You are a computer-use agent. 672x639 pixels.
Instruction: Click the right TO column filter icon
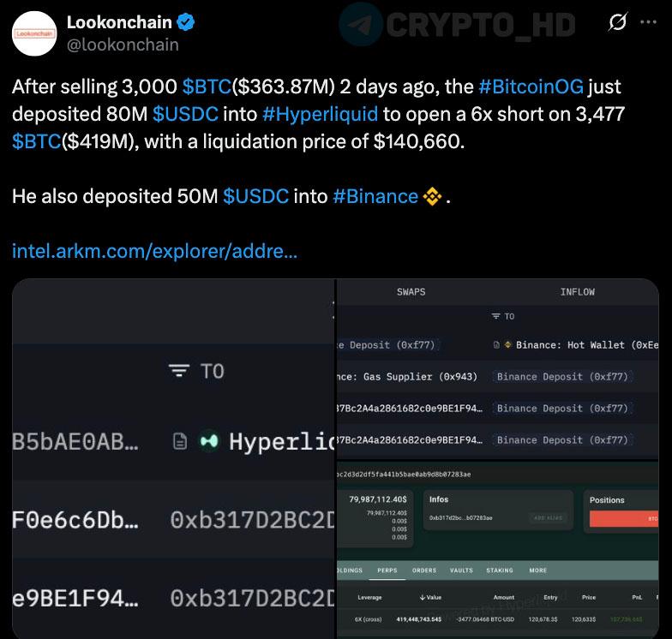click(x=495, y=316)
